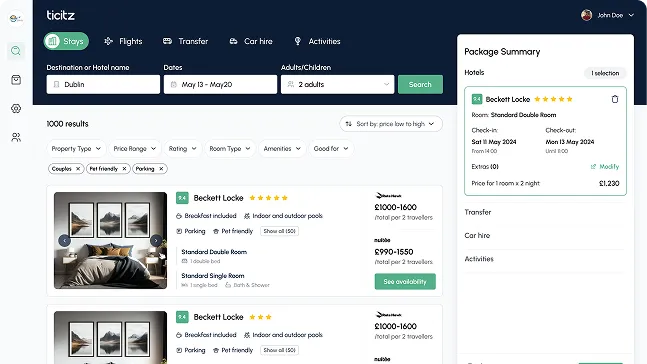
Task: Remove the Couples filter chip
Action: pos(78,169)
